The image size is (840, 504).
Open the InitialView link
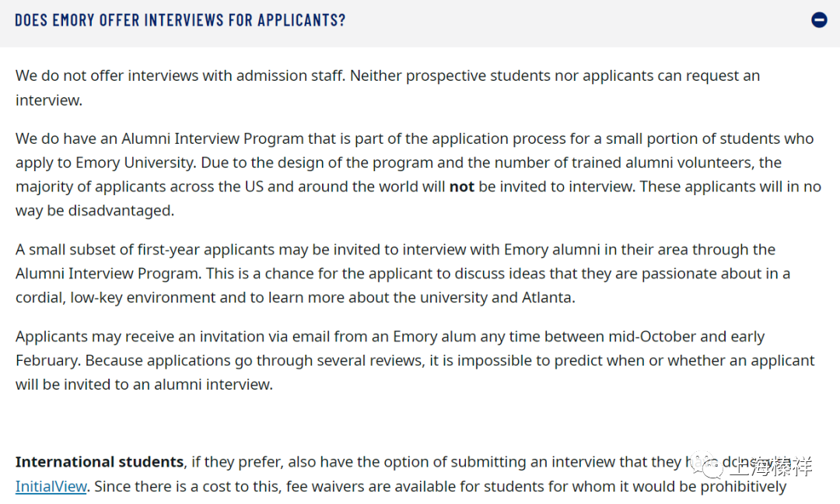51,486
